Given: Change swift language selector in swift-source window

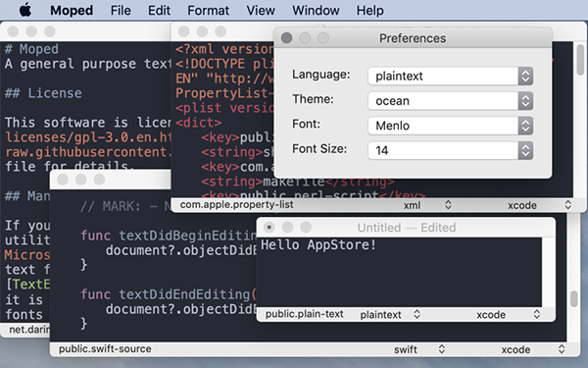Looking at the screenshot, I should 419,349.
